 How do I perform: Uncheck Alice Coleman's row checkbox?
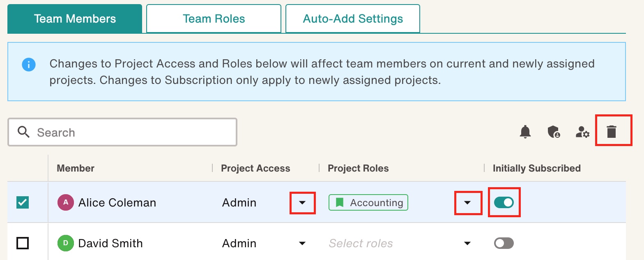23,202
